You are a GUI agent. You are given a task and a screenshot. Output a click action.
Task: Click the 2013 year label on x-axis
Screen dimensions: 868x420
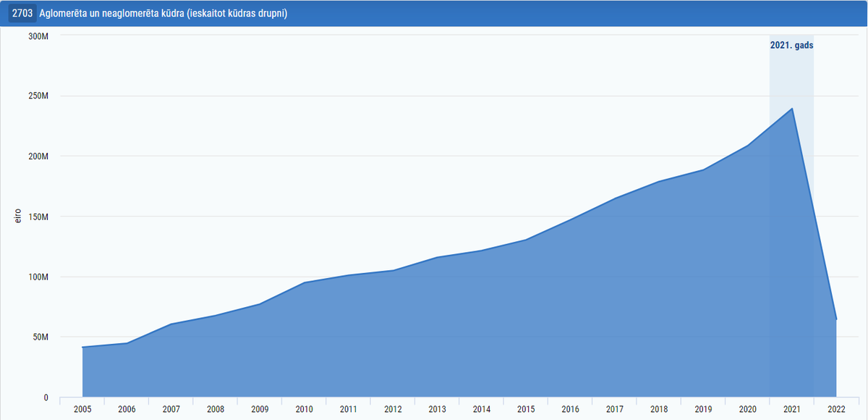click(x=438, y=410)
